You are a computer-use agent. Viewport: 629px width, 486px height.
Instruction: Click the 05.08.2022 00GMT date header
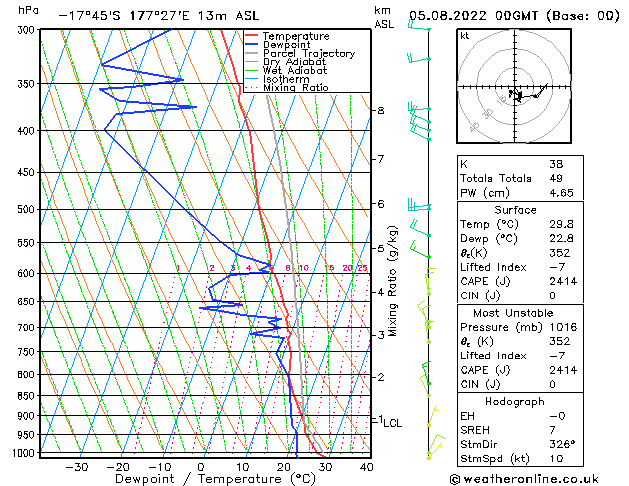click(x=514, y=16)
